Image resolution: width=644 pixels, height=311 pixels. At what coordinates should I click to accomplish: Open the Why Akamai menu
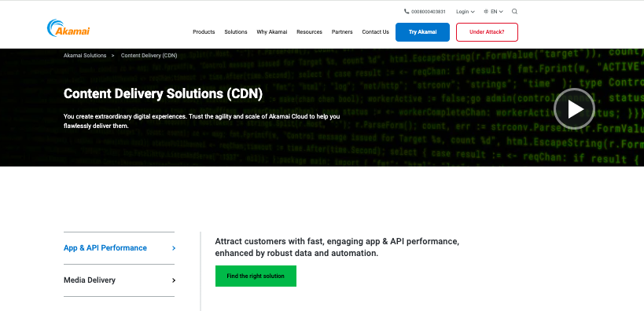point(272,32)
